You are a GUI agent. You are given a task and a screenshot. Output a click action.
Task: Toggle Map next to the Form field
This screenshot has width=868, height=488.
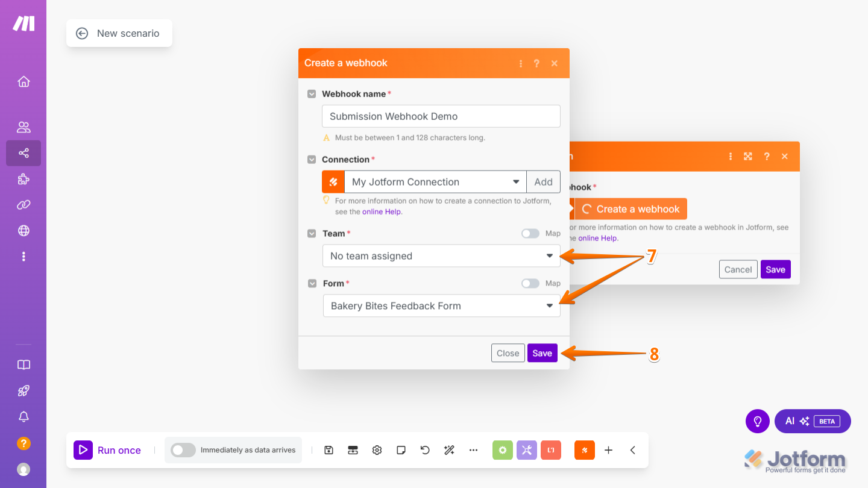coord(530,283)
